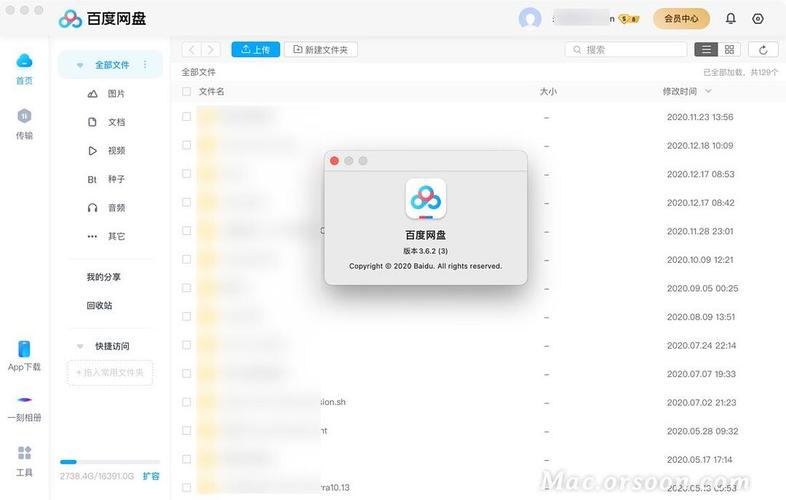Check the file row dated 2020.09.05 00:25
This screenshot has height=500, width=786.
(186, 288)
